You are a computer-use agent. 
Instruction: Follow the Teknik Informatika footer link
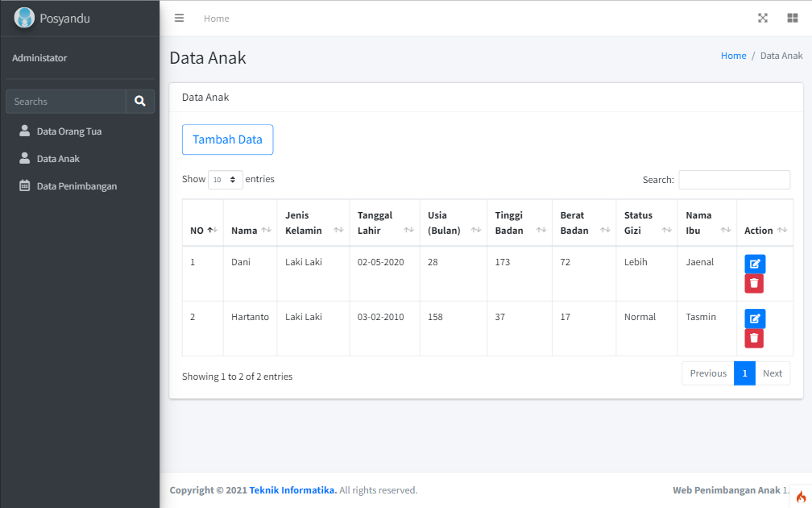tap(292, 490)
